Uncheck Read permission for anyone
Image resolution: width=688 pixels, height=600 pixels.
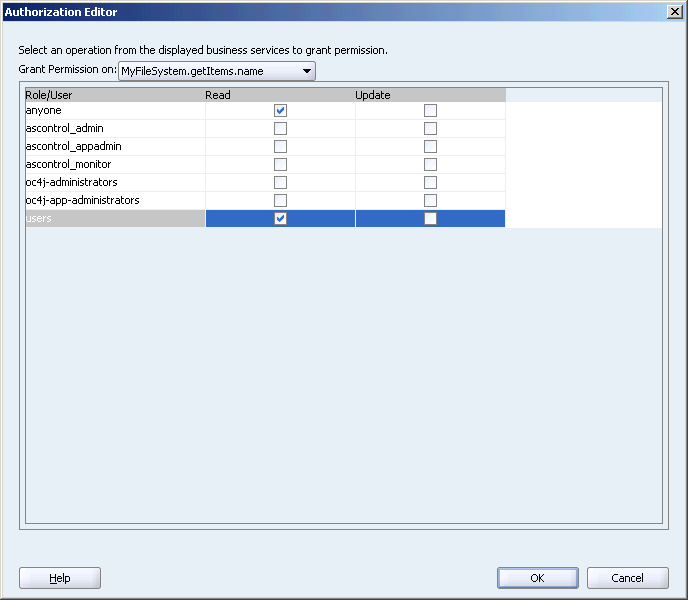(x=280, y=111)
